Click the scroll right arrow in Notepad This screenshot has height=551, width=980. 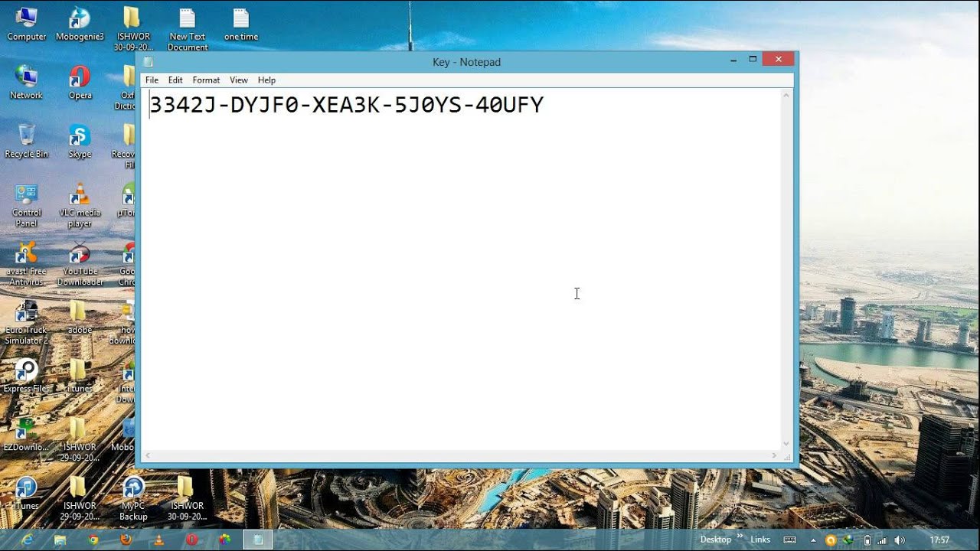[x=774, y=456]
